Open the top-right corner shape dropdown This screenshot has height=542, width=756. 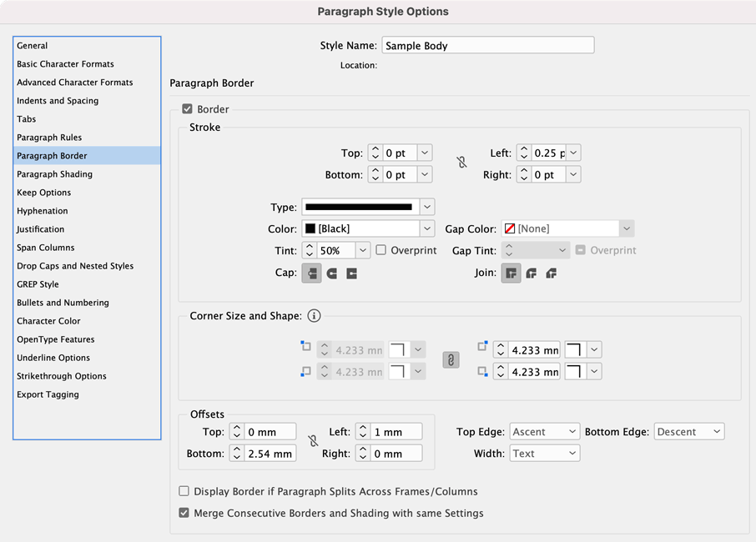pos(594,349)
